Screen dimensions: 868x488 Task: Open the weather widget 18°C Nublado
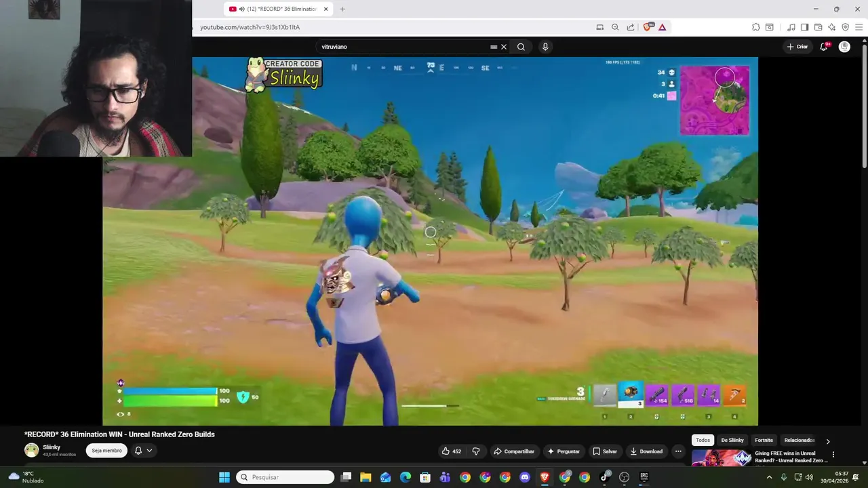(26, 477)
